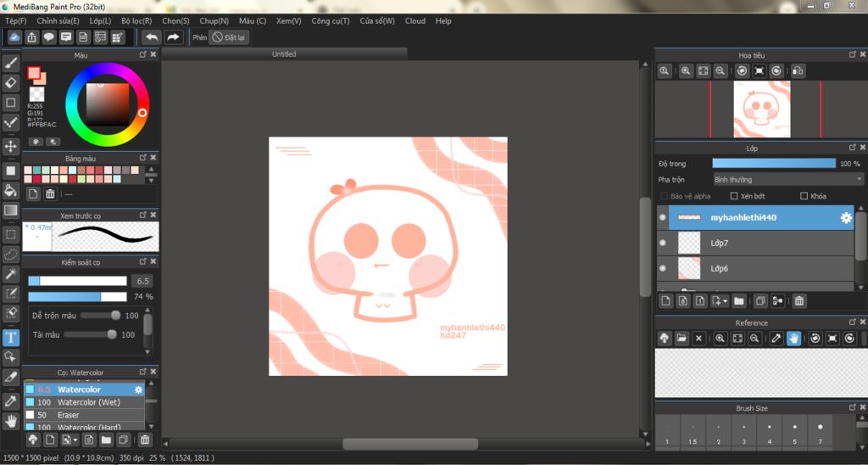Screen dimensions: 868x465
Task: Select the Dot/pixel brush tool
Action: [x=10, y=122]
